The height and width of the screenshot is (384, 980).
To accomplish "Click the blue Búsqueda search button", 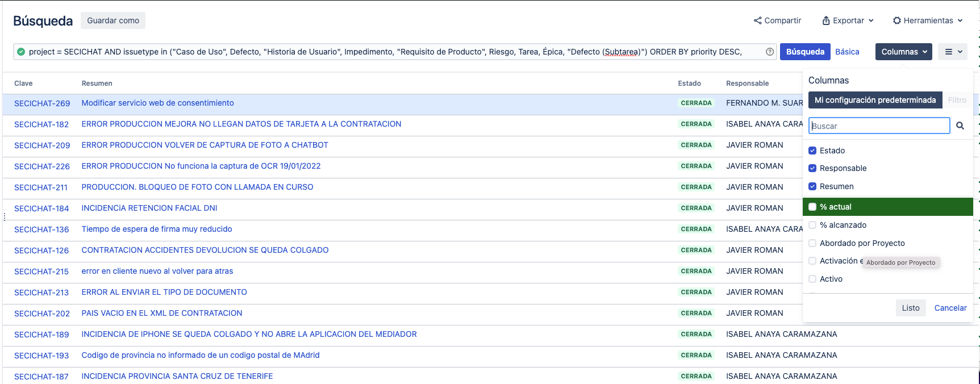I will pos(804,52).
